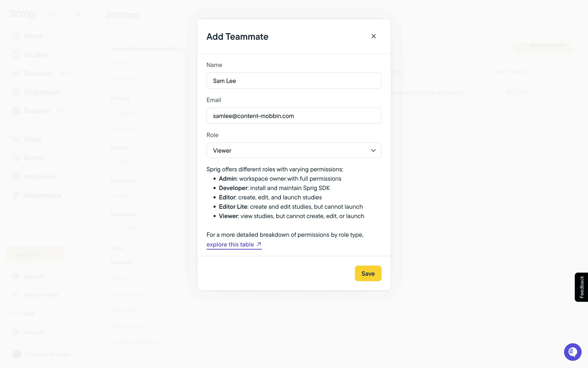The width and height of the screenshot is (588, 368).
Task: Close the Add Teammate dialog
Action: pos(374,36)
